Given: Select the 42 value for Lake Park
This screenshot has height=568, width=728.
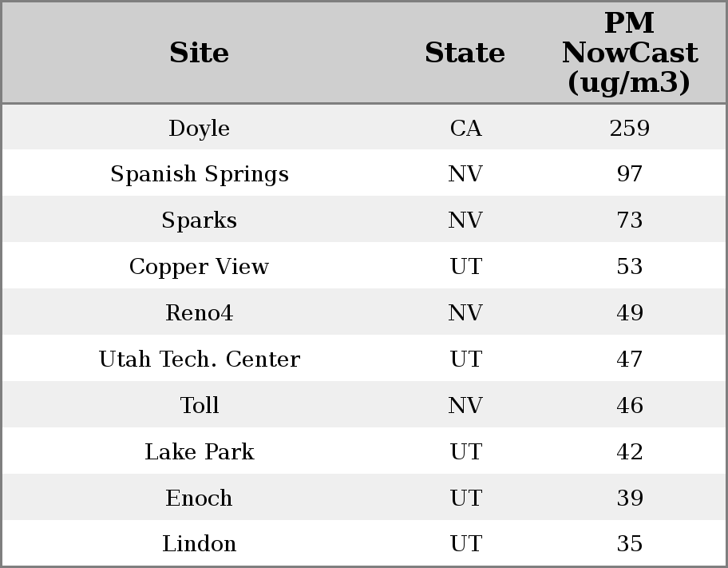Looking at the screenshot, I should [629, 452].
